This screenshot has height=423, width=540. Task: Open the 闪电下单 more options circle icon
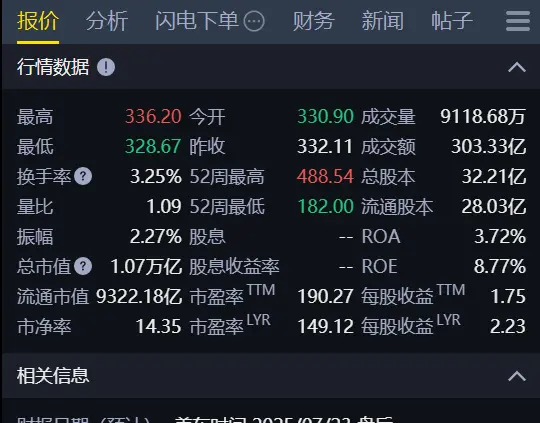[254, 21]
